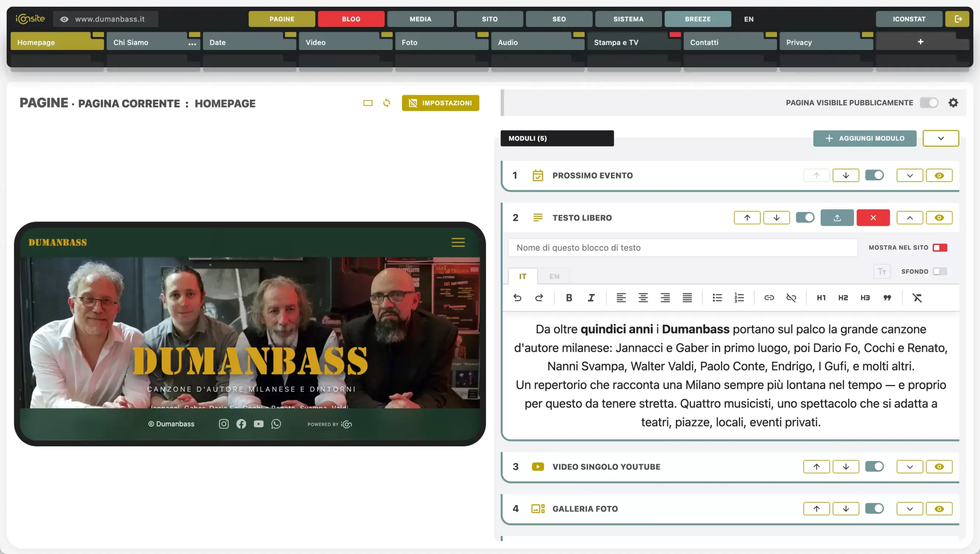Export the Testo Libero module
Viewport: 980px width, 554px height.
[837, 217]
